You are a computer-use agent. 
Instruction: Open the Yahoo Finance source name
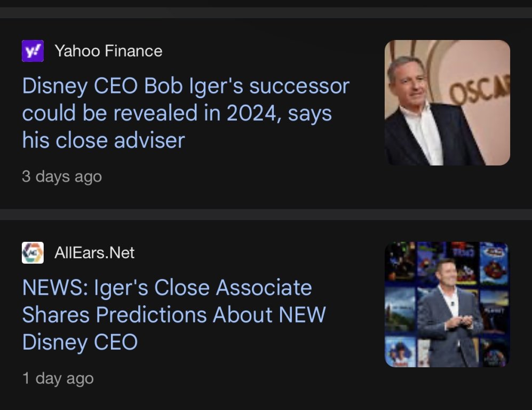click(x=108, y=51)
